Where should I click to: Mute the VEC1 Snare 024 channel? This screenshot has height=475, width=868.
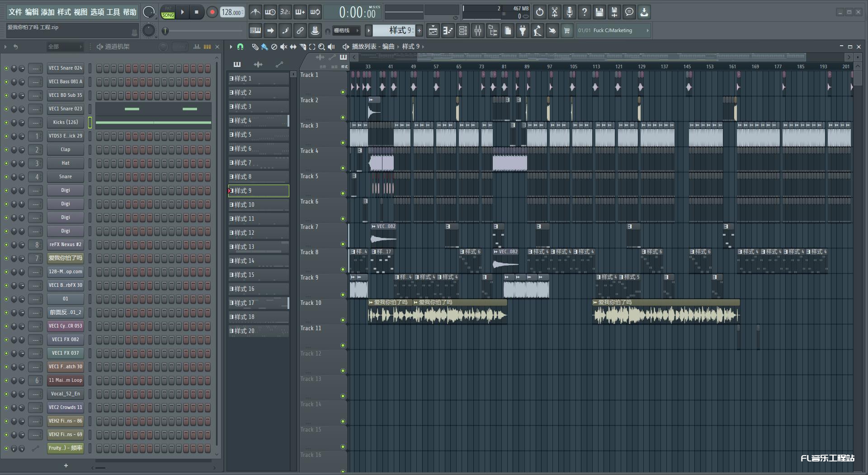(x=6, y=68)
